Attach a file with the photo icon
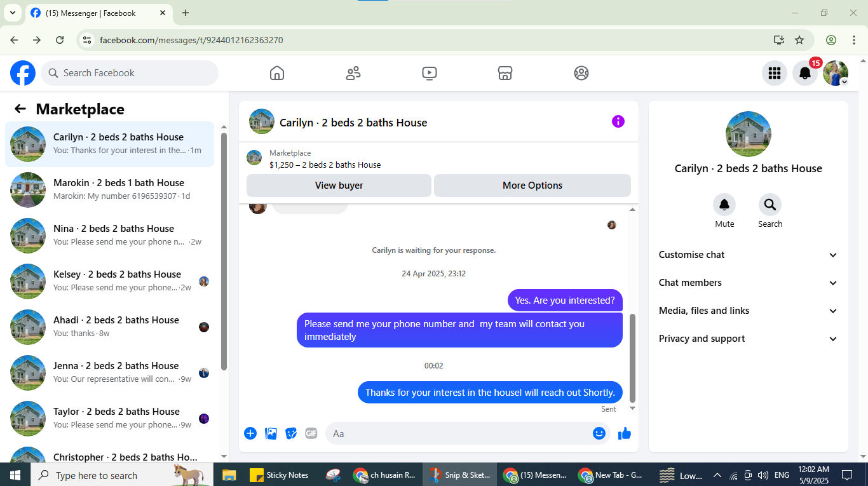Viewport: 868px width, 486px height. pos(271,433)
